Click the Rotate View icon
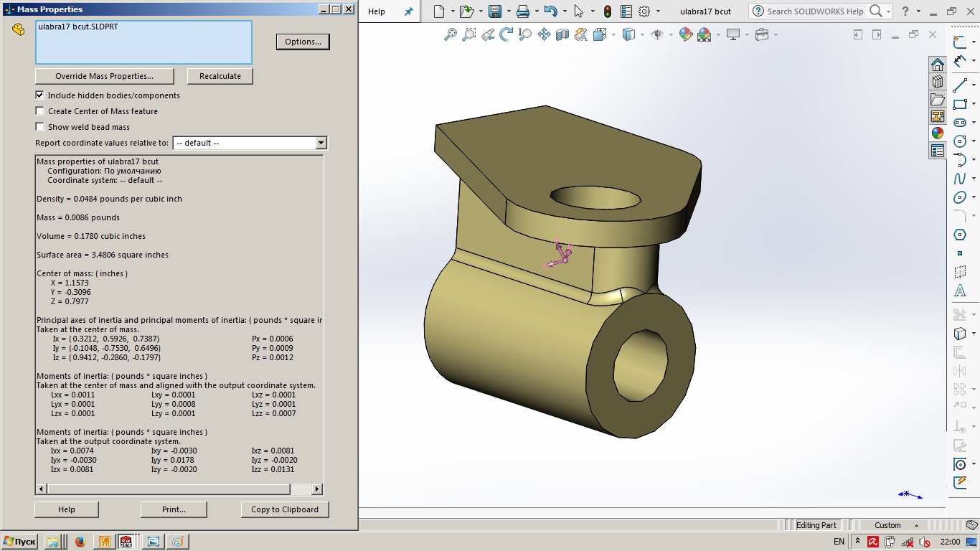Image resolution: width=980 pixels, height=551 pixels. (x=507, y=34)
